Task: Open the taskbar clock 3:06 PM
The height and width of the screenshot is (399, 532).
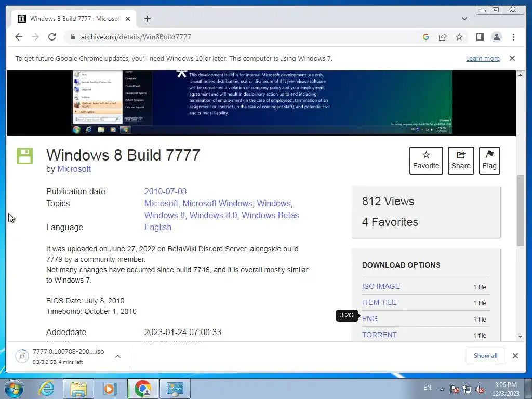Action: [506, 389]
